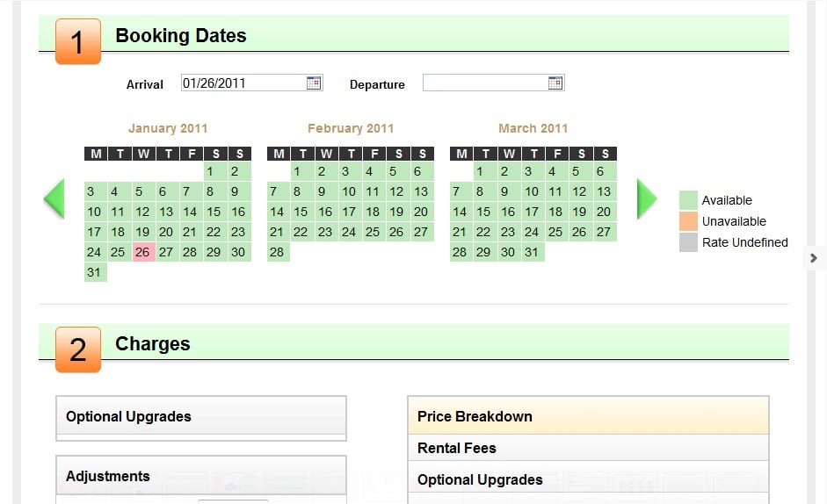Select January 31 in the calendar
827x504 pixels.
[94, 272]
